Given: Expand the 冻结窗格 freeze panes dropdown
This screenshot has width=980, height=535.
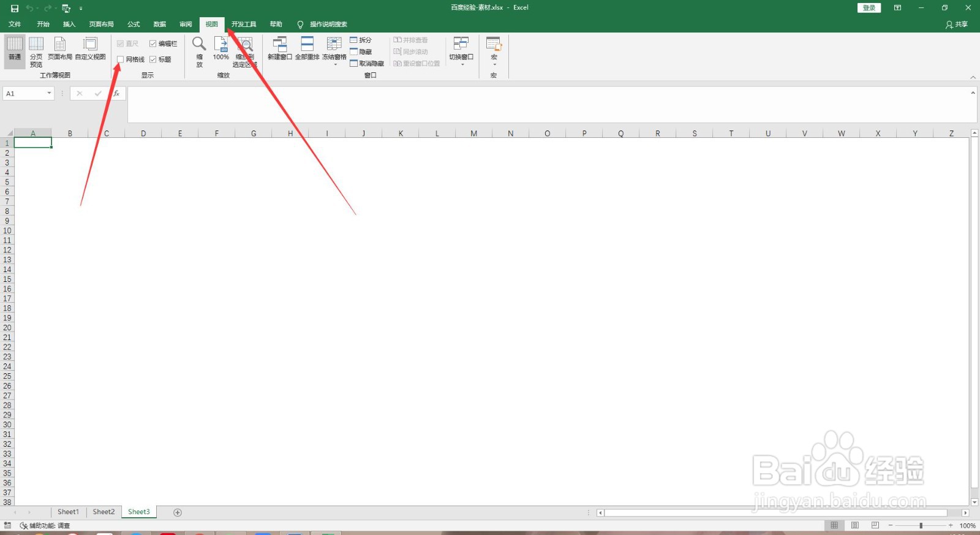Looking at the screenshot, I should [x=335, y=64].
